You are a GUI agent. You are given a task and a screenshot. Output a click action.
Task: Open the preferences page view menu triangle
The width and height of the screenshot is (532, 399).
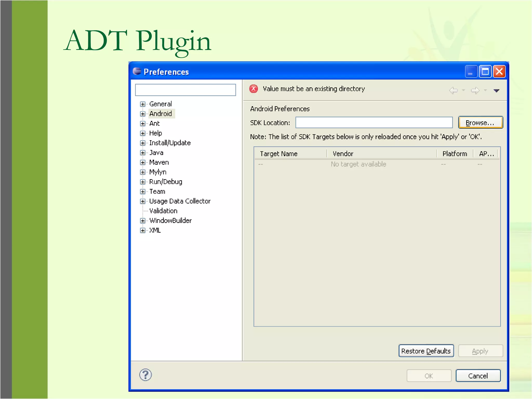pyautogui.click(x=496, y=91)
